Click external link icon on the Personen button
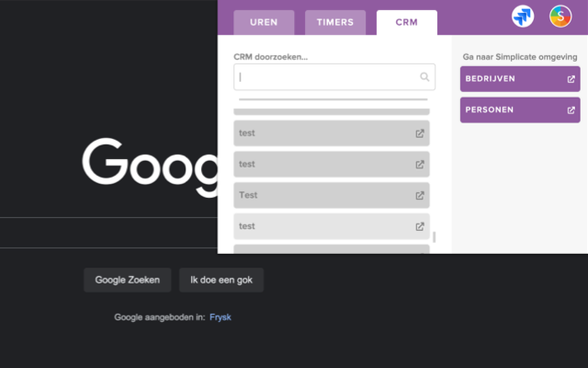Image resolution: width=588 pixels, height=368 pixels. [571, 110]
